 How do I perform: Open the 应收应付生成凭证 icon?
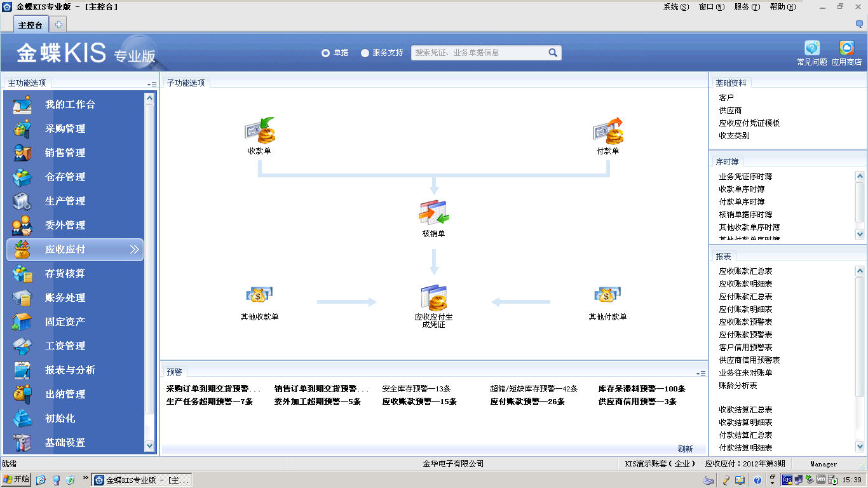[434, 297]
